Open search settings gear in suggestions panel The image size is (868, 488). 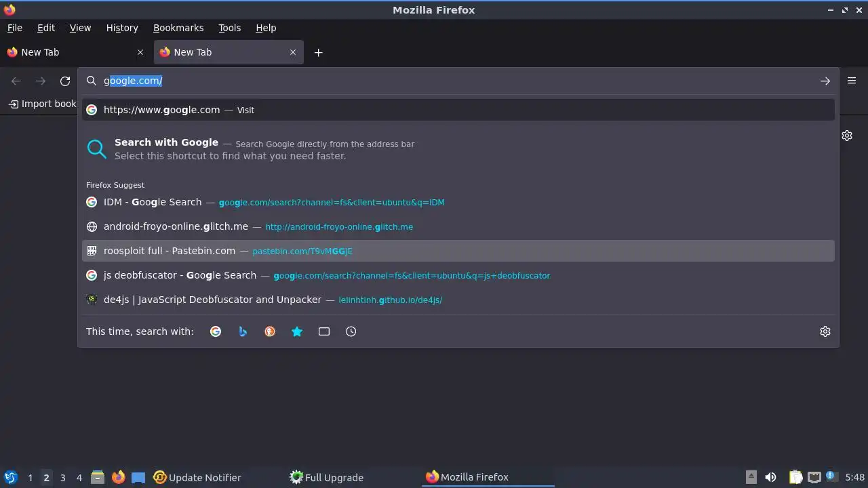coord(825,331)
